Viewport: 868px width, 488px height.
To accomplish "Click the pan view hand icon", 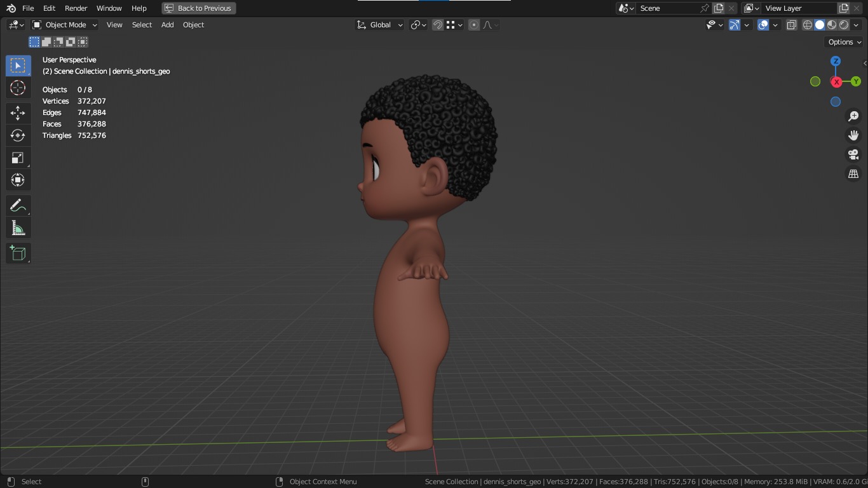I will [853, 135].
